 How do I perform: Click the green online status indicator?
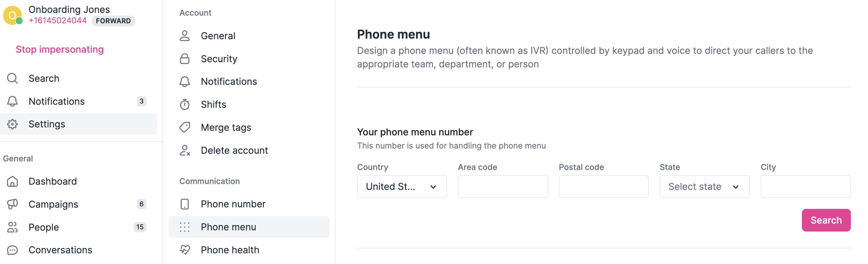19,21
